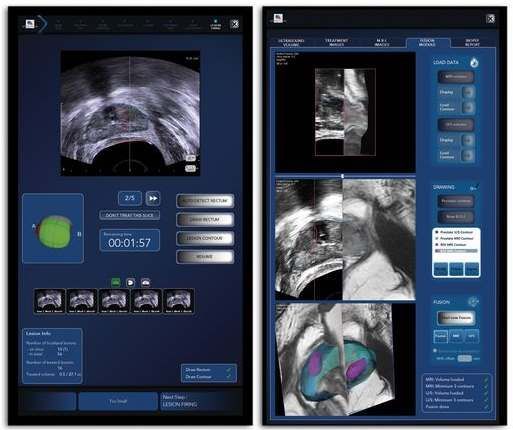Click Next Step: Lesion Firing button

[199, 401]
